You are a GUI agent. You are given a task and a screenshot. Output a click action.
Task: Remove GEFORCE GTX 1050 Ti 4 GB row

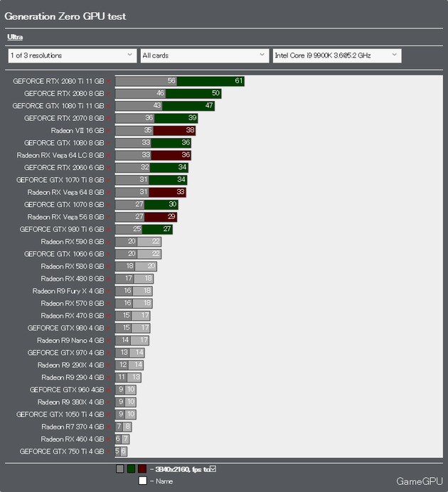[108, 415]
